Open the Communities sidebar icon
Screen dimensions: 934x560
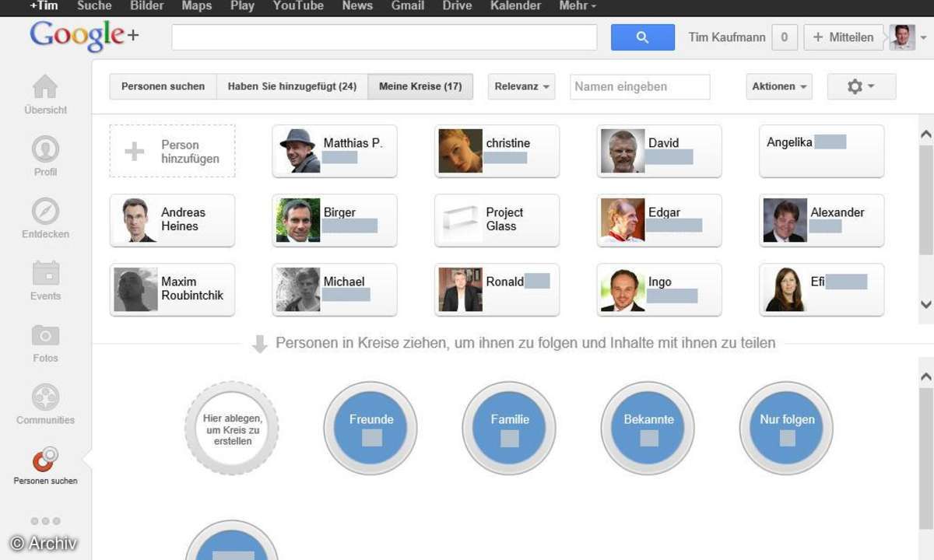(x=45, y=397)
